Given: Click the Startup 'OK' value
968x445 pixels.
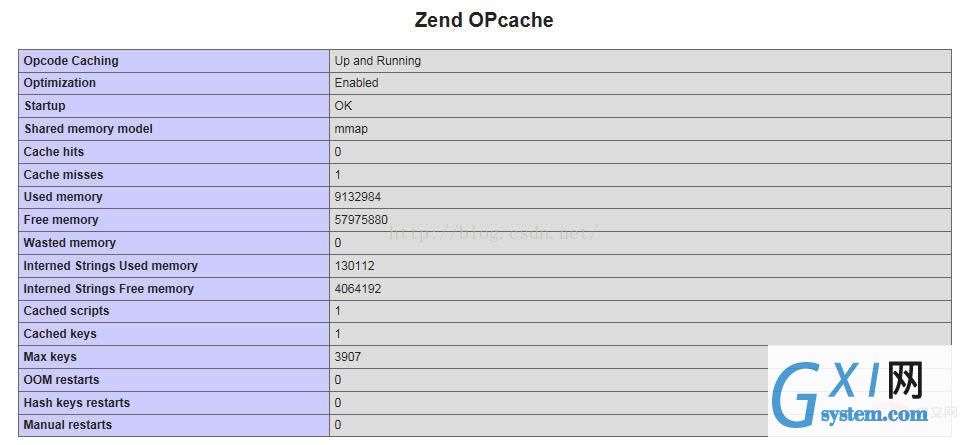Looking at the screenshot, I should (343, 106).
